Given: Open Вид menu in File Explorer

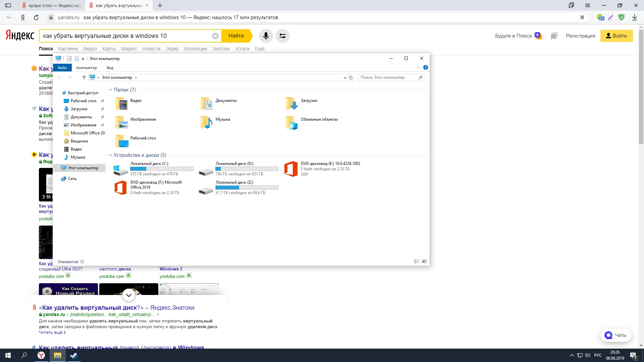Looking at the screenshot, I should coord(109,67).
